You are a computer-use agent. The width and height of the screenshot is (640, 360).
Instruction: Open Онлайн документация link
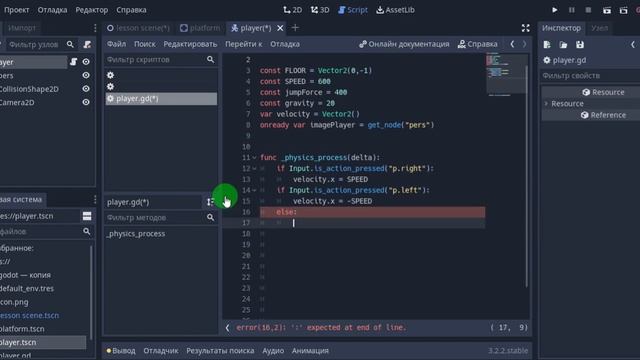(404, 44)
